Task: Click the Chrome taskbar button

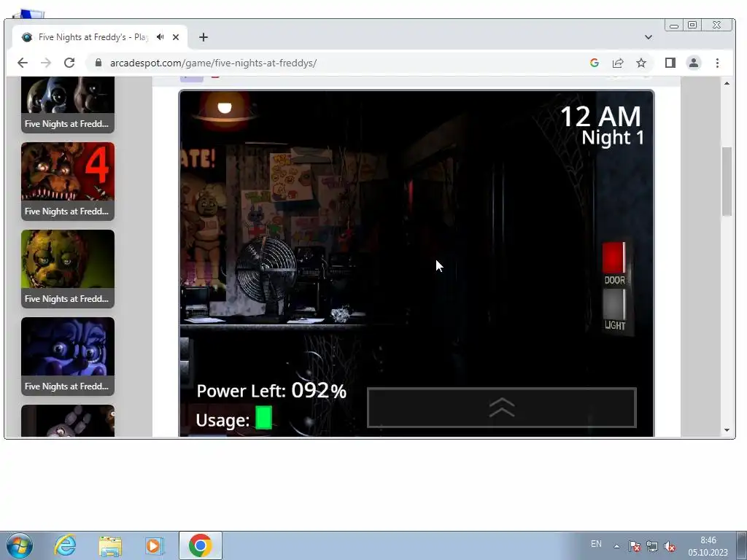Action: click(200, 545)
